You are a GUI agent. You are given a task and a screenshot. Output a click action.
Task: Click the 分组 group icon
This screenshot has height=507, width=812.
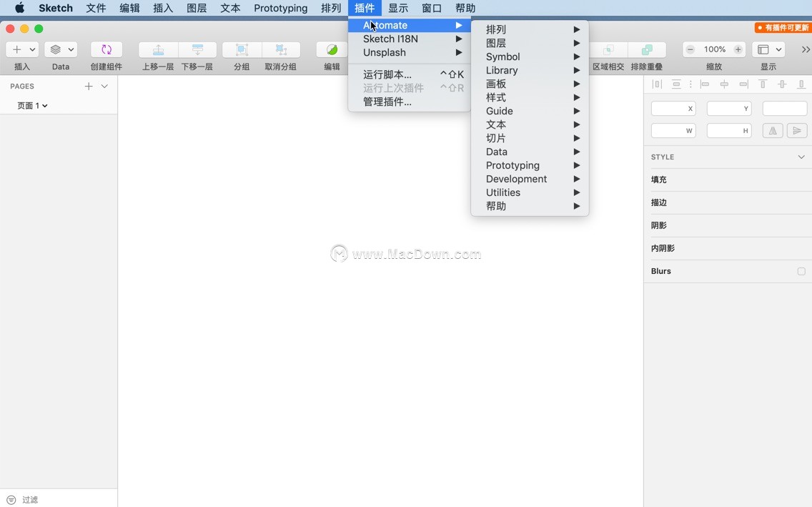(x=242, y=50)
